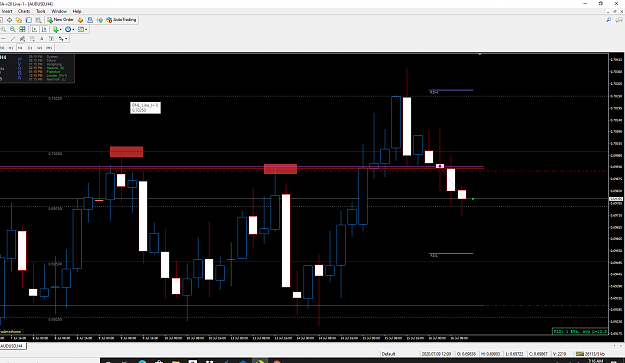625x363 pixels.
Task: Open the Data Window crosshair icon
Action: click(x=9, y=20)
